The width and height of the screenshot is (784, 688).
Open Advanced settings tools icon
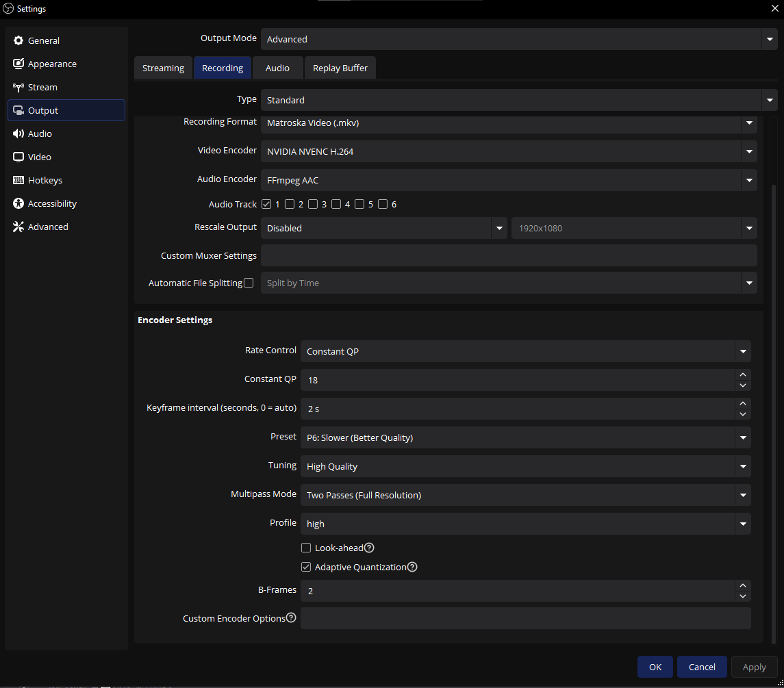tap(18, 227)
